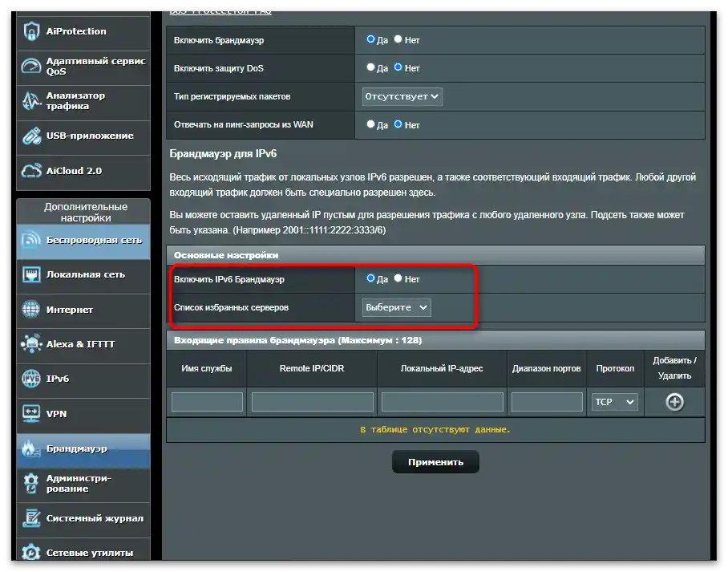The height and width of the screenshot is (572, 728).
Task: Click the Тип регистрируемых пакетов label
Action: pos(233,96)
